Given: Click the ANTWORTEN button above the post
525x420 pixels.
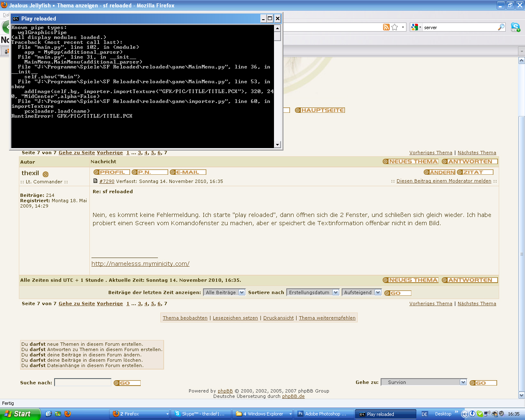Looking at the screenshot, I should 470,162.
